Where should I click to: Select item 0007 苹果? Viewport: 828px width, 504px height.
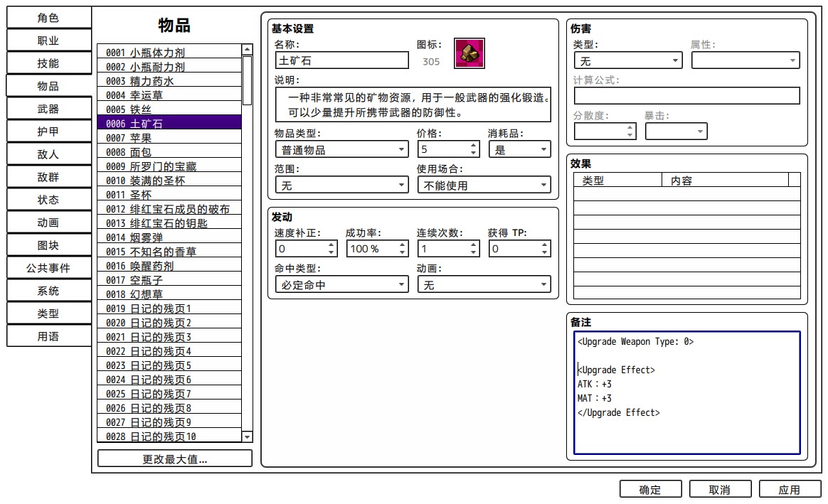point(169,138)
